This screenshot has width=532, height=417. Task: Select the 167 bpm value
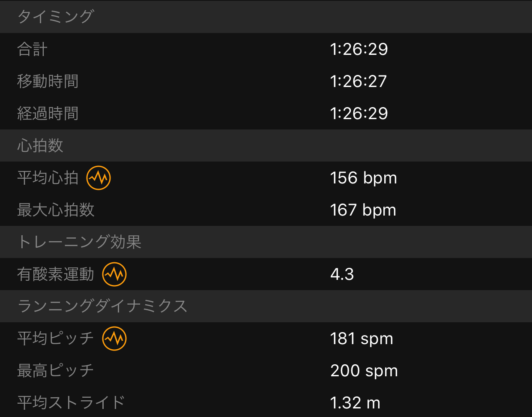click(363, 210)
